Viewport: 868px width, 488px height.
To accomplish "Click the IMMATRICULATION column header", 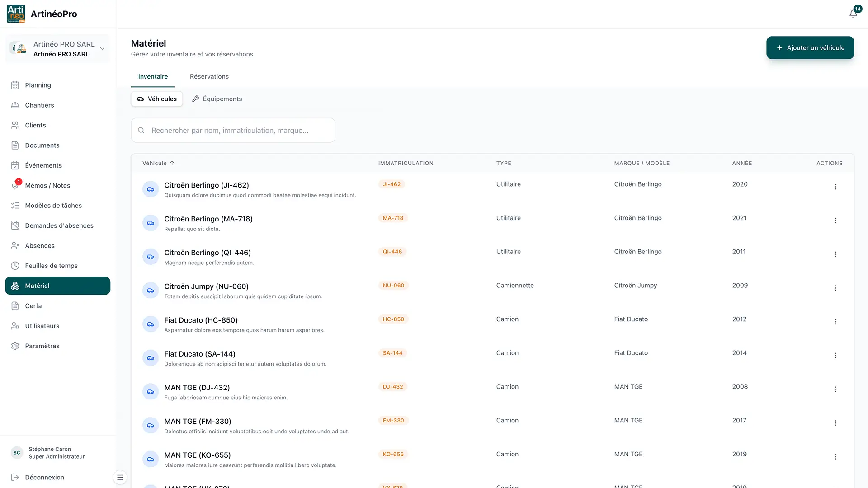I will (x=406, y=163).
